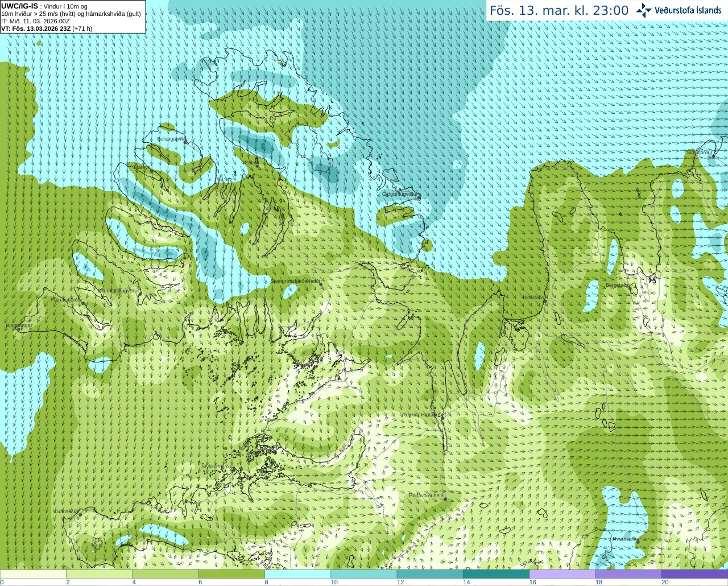
Task: Select the Gufuskálar station label
Action: coord(66,511)
